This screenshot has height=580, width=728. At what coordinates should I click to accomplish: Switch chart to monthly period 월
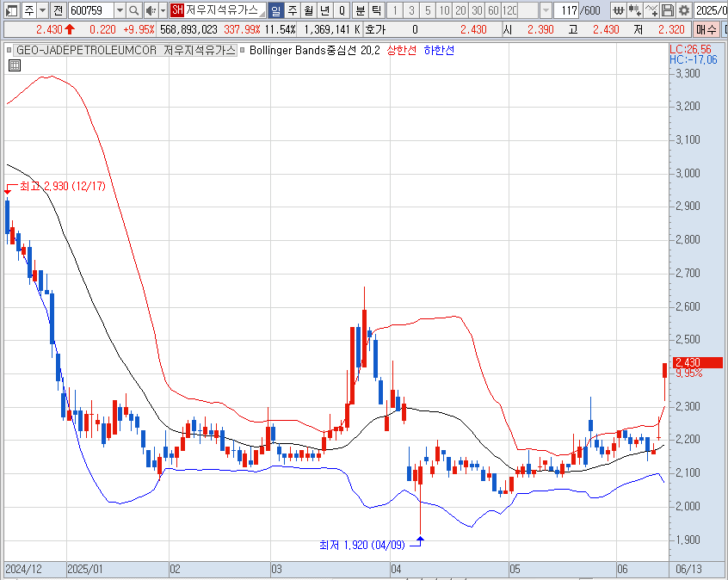click(x=309, y=10)
